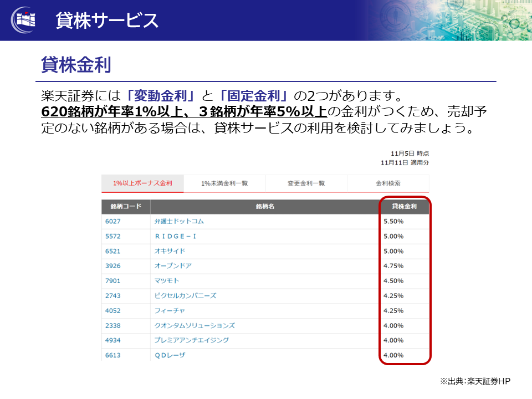
Task: Click the 4.00% rate in プレミアアンチエイジング row
Action: tap(393, 340)
